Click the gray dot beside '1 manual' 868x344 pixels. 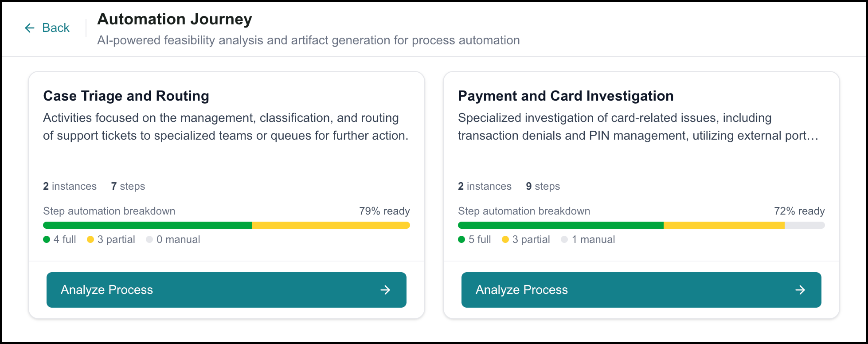click(x=564, y=239)
